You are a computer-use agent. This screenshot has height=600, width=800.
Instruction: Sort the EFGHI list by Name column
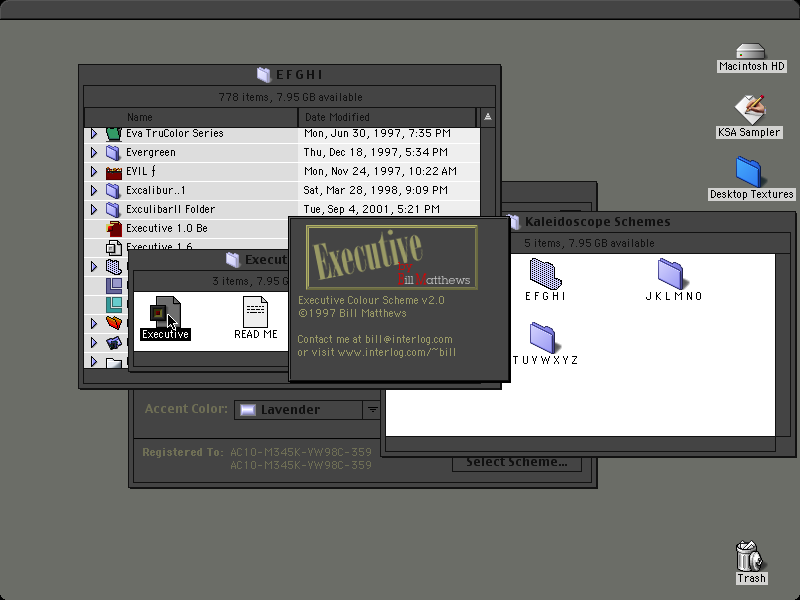tap(191, 117)
